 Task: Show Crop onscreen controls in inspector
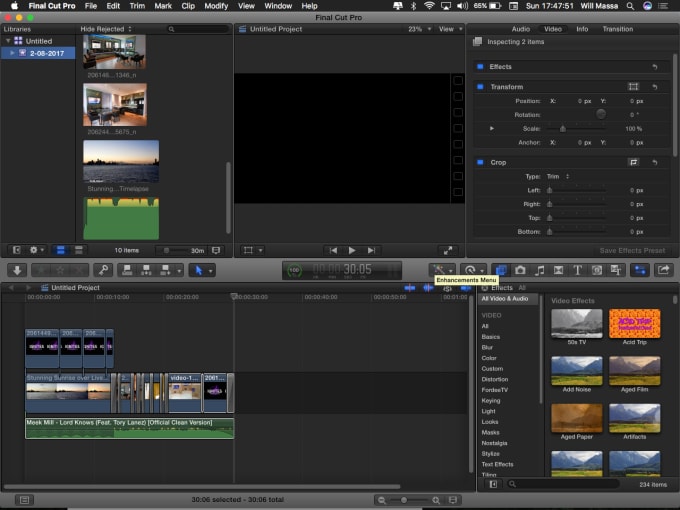(633, 162)
